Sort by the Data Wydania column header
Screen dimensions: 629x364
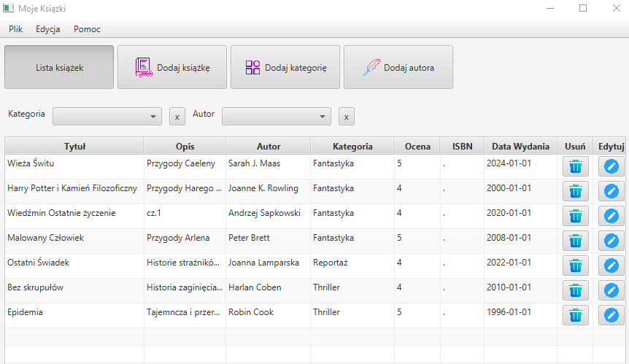[520, 146]
